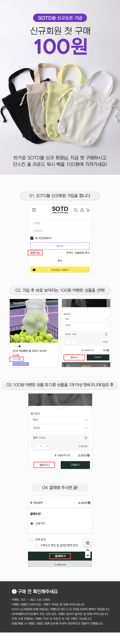The height and width of the screenshot is (644, 120).
Task: Open the shopping cart icon in header
Action: click(88, 210)
